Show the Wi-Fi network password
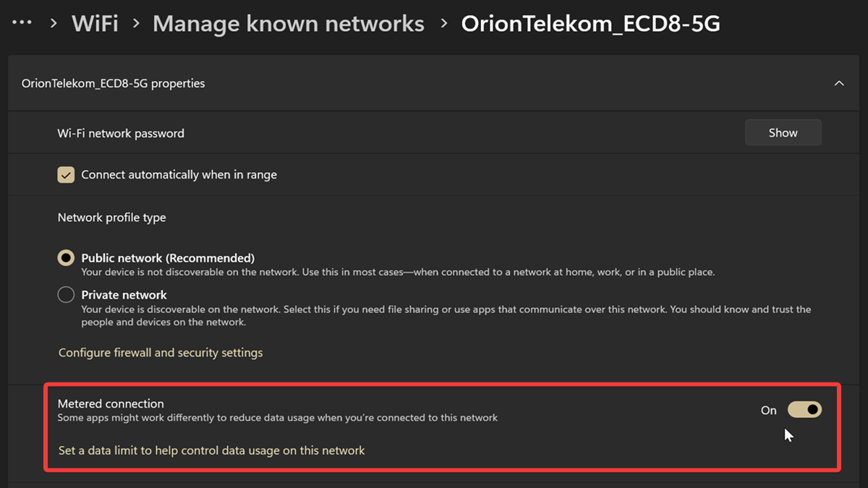Image resolution: width=868 pixels, height=488 pixels. click(x=783, y=133)
